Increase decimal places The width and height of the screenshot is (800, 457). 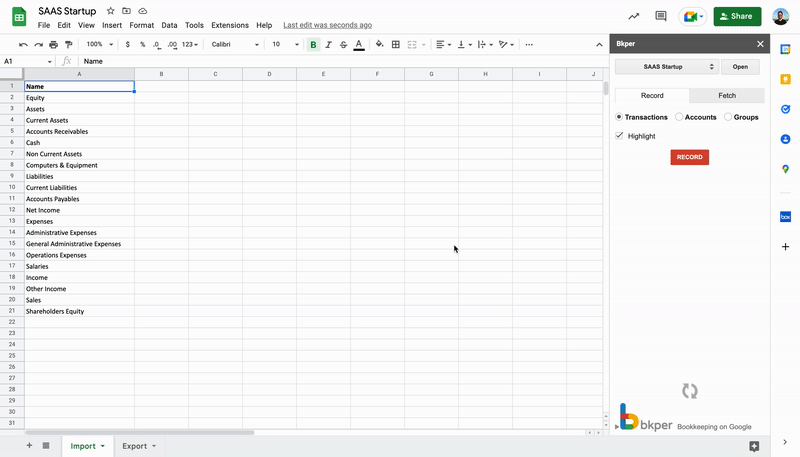point(172,45)
